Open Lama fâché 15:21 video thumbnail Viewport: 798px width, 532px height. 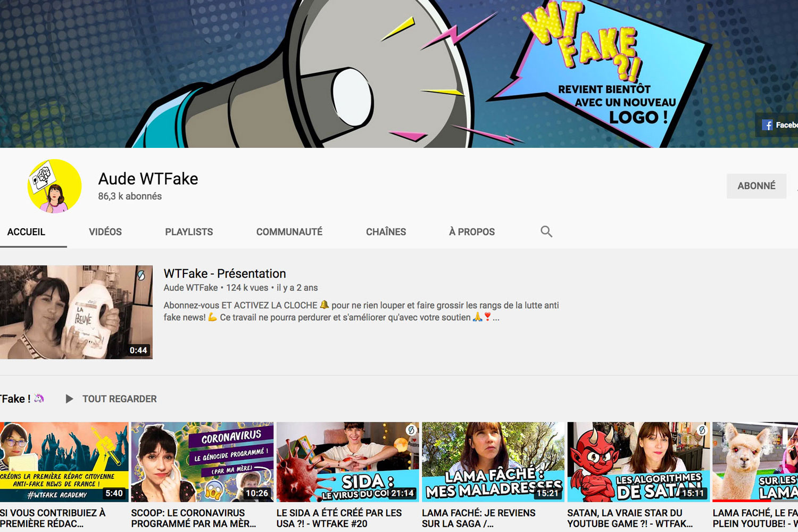click(493, 462)
